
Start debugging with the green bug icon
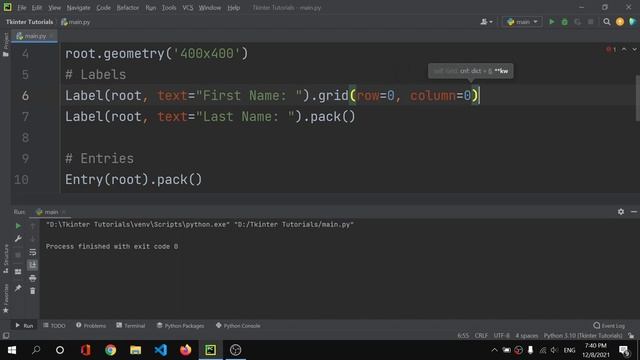pyautogui.click(x=564, y=22)
